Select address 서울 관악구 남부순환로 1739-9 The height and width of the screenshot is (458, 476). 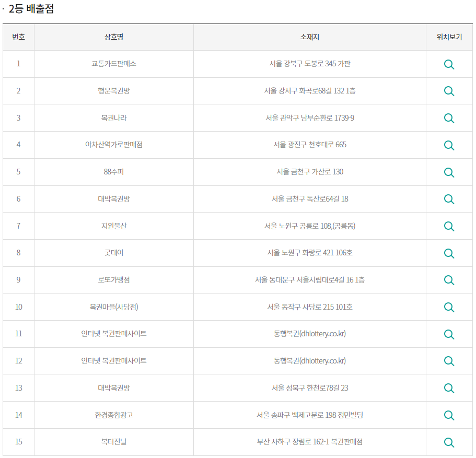coord(310,118)
